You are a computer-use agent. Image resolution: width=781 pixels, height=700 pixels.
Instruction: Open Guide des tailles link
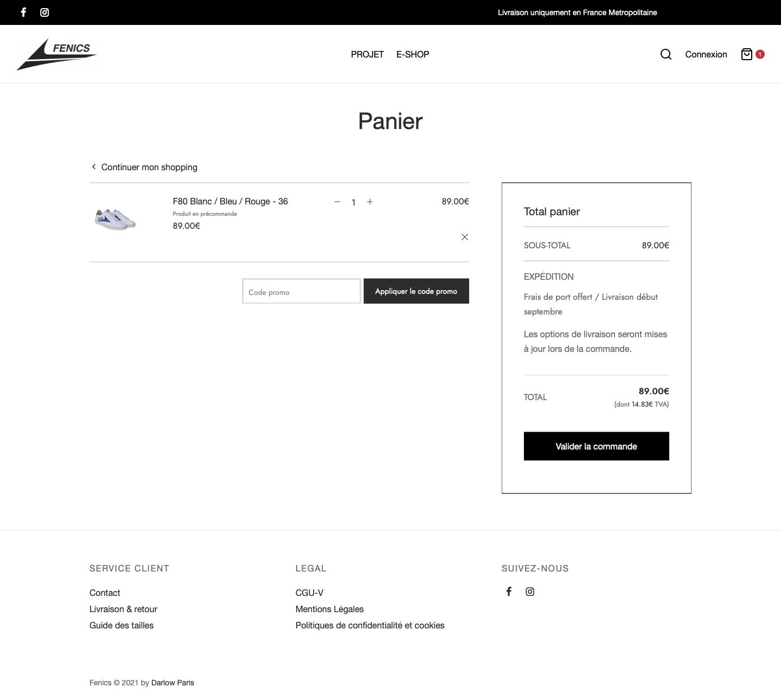[x=121, y=625]
